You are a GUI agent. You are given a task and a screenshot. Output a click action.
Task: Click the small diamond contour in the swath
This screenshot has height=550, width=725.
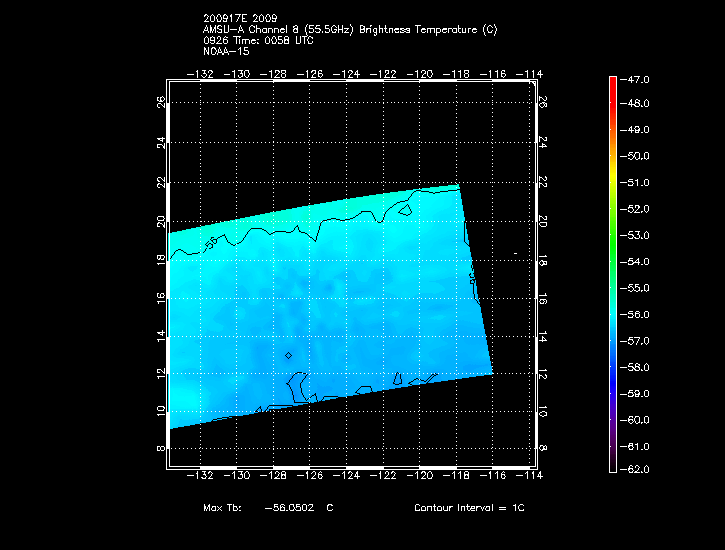289,355
